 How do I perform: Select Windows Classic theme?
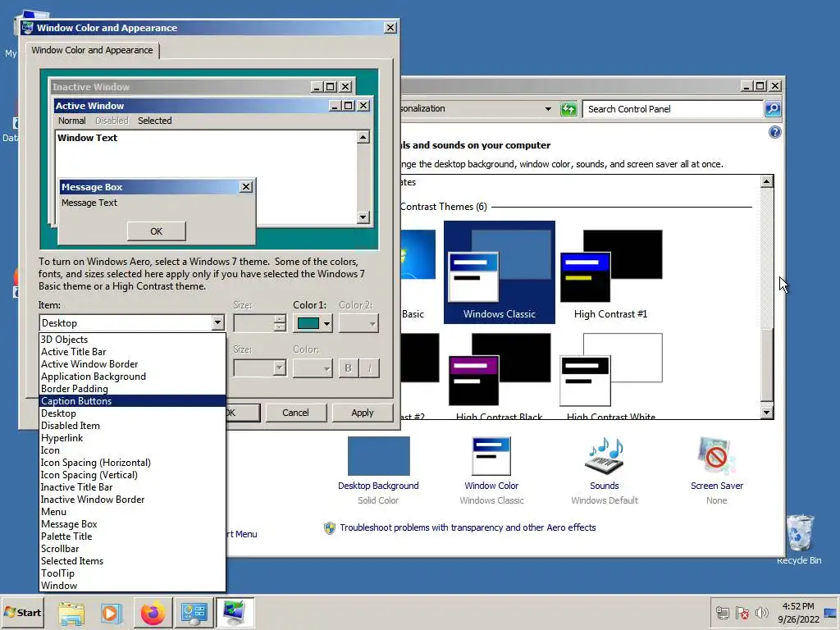click(500, 272)
